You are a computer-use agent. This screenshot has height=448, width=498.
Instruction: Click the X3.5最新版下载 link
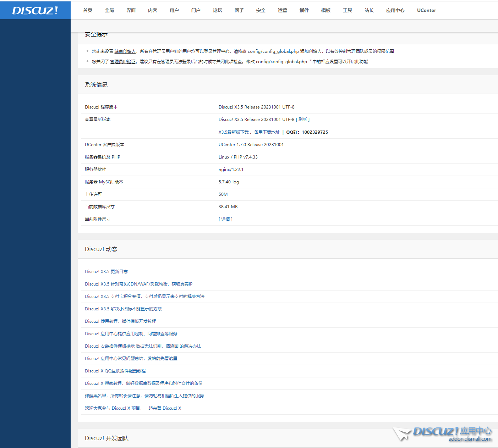click(234, 132)
